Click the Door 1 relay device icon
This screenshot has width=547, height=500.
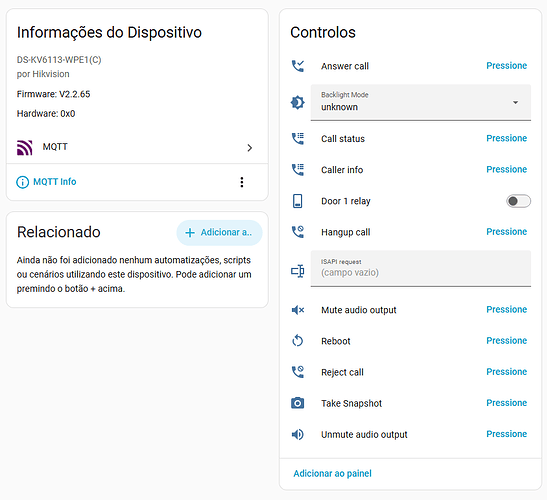tap(298, 201)
